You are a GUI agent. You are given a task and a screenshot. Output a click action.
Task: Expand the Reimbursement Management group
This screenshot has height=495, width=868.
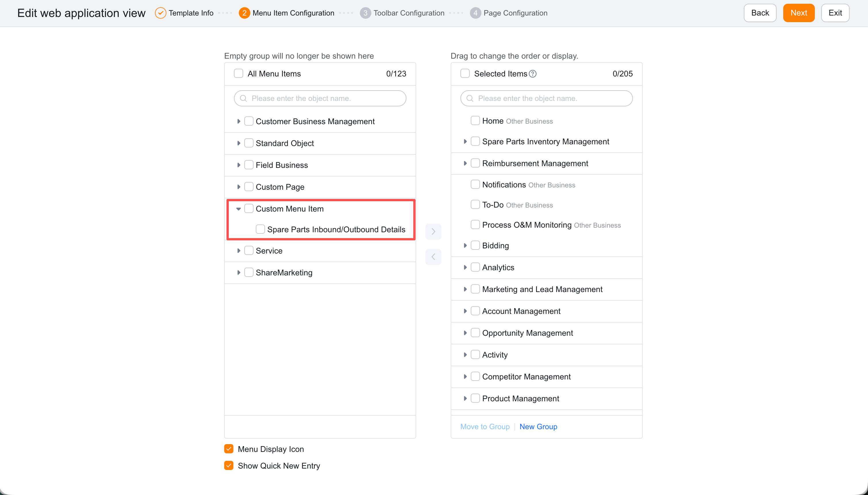(465, 163)
